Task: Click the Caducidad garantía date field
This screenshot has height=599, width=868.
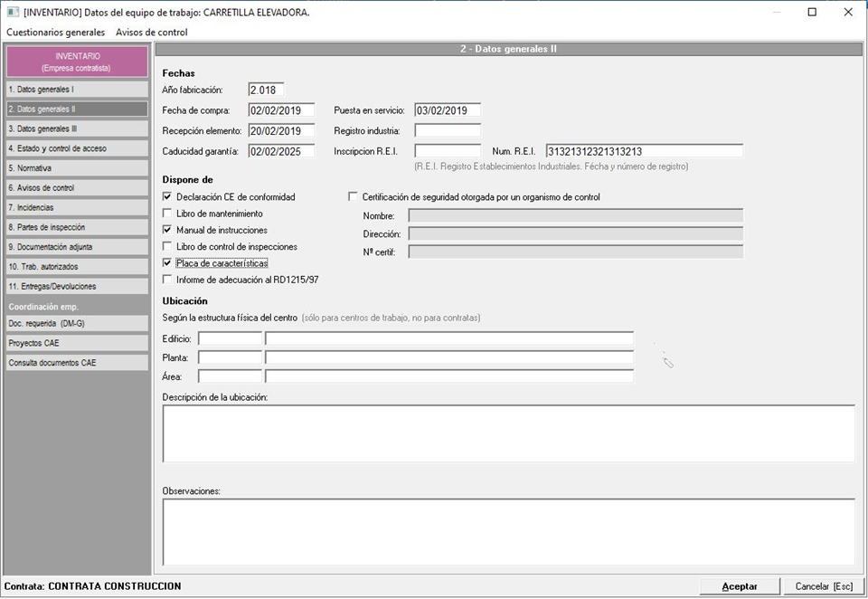Action: pyautogui.click(x=281, y=151)
